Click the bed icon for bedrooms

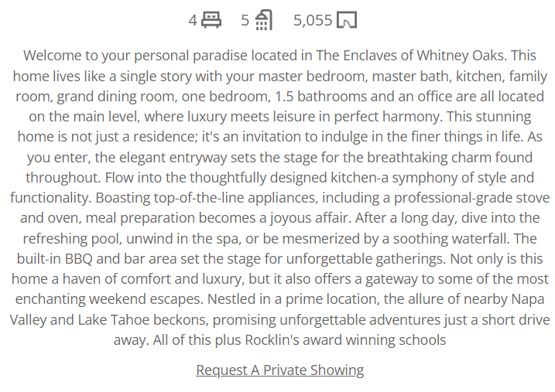(211, 20)
